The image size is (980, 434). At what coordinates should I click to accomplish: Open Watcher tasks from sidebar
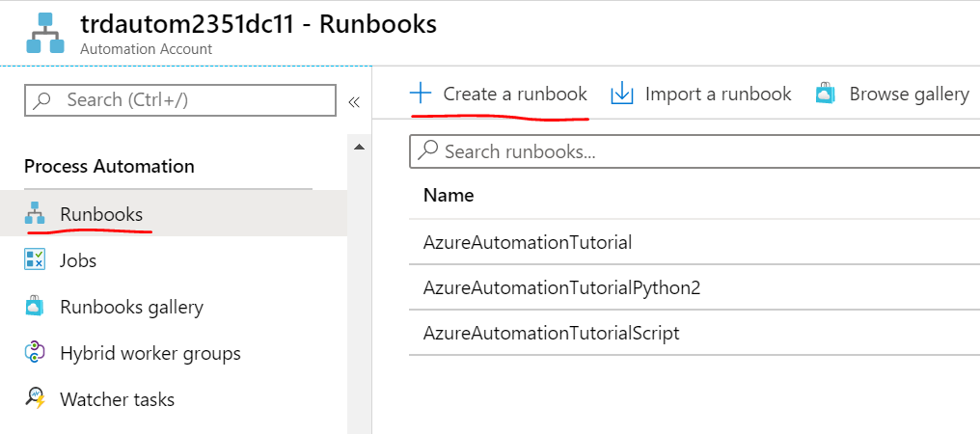(117, 398)
